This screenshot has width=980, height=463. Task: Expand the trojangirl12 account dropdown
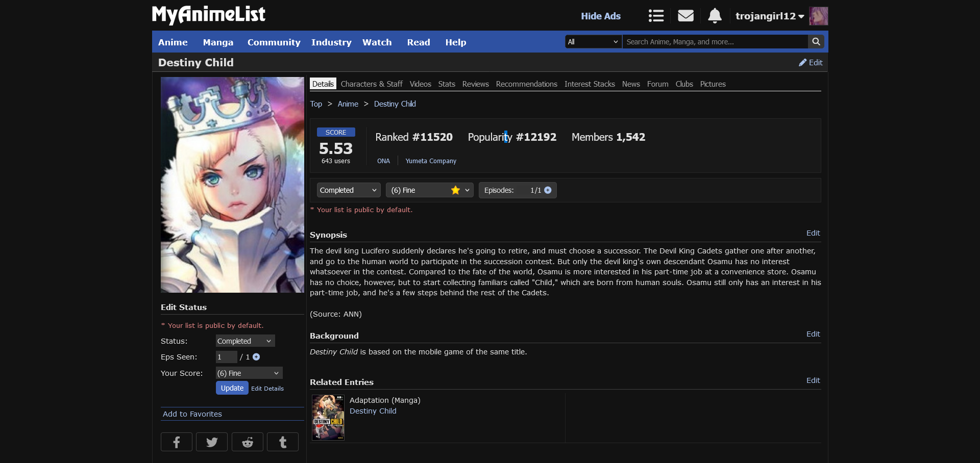coord(770,16)
